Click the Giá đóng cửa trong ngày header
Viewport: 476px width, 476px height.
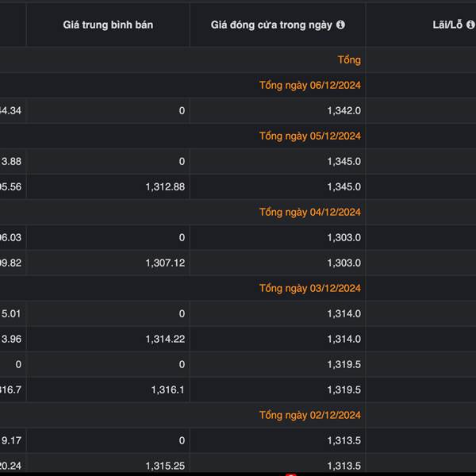tap(271, 25)
